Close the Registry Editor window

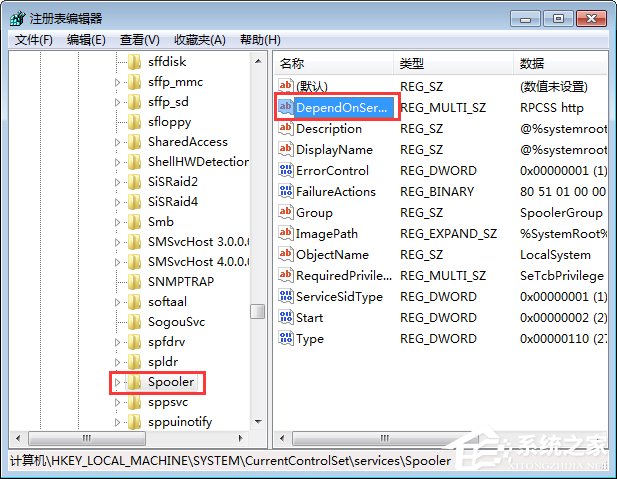[591, 19]
